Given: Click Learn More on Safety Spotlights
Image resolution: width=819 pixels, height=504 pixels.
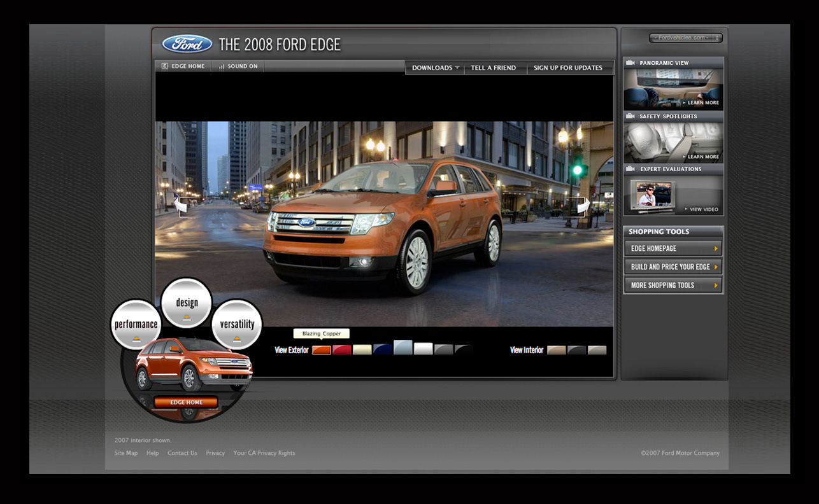Looking at the screenshot, I should point(701,157).
